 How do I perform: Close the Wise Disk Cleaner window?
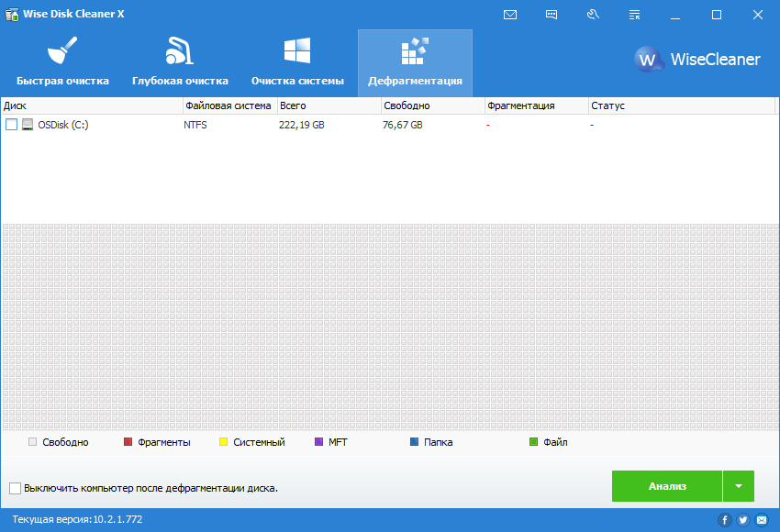pyautogui.click(x=758, y=15)
